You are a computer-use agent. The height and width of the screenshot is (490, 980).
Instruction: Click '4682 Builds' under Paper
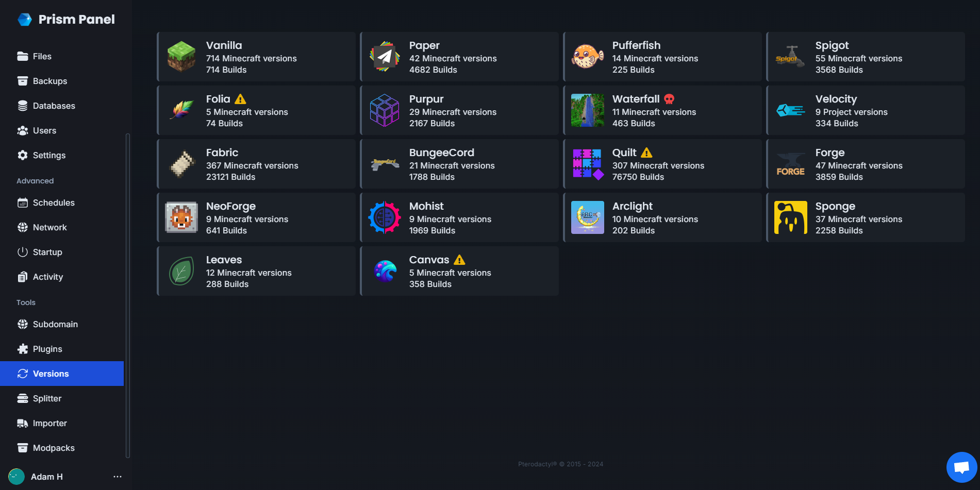click(x=433, y=70)
